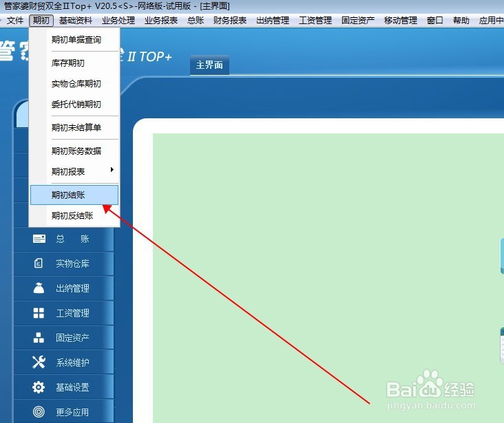Image resolution: width=504 pixels, height=423 pixels.
Task: Open the 基础资料 menu
Action: [76, 21]
